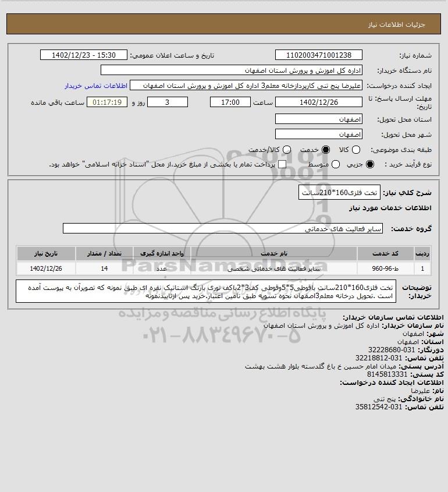Click the service code cell ط-96-960

click(385, 268)
